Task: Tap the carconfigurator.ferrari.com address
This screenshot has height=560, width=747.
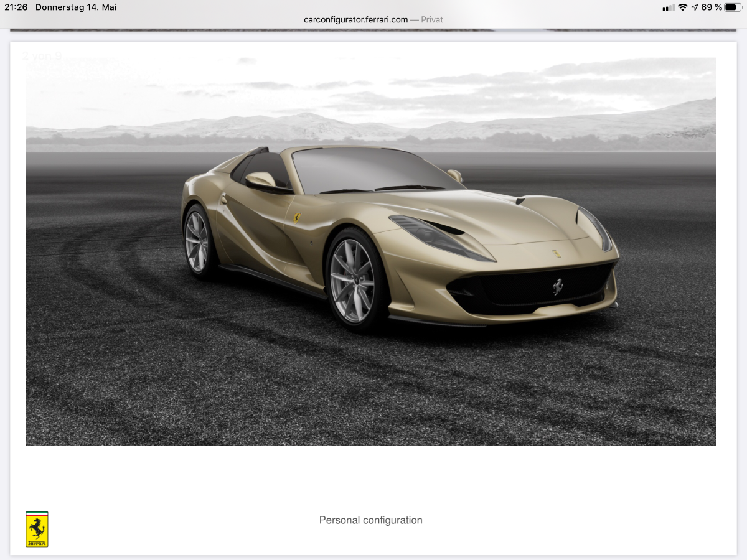Action: click(x=355, y=19)
